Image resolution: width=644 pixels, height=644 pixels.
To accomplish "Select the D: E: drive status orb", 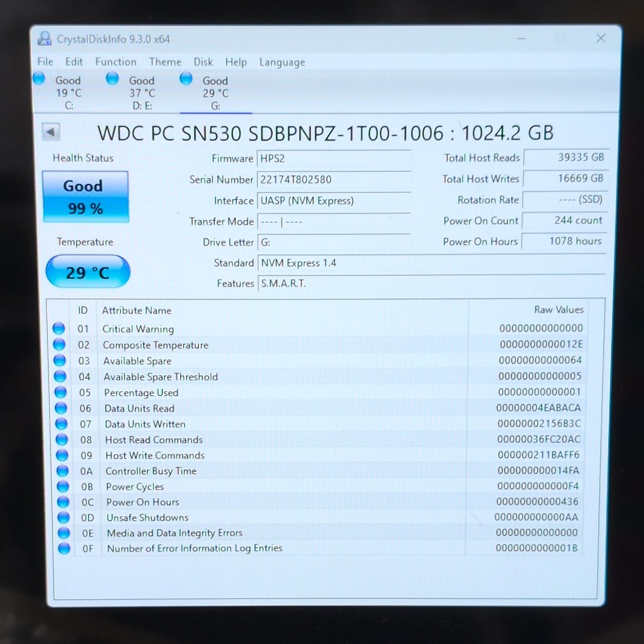I will (x=112, y=78).
